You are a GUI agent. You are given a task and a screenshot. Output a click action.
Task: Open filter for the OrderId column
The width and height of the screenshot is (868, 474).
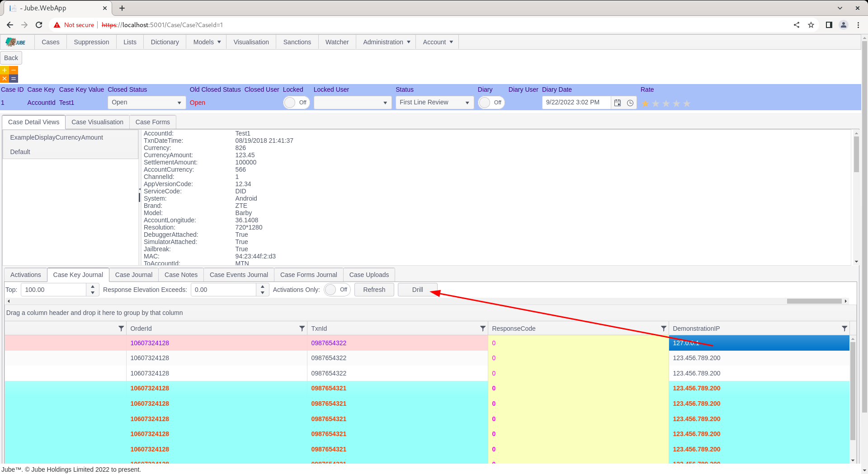pyautogui.click(x=302, y=329)
